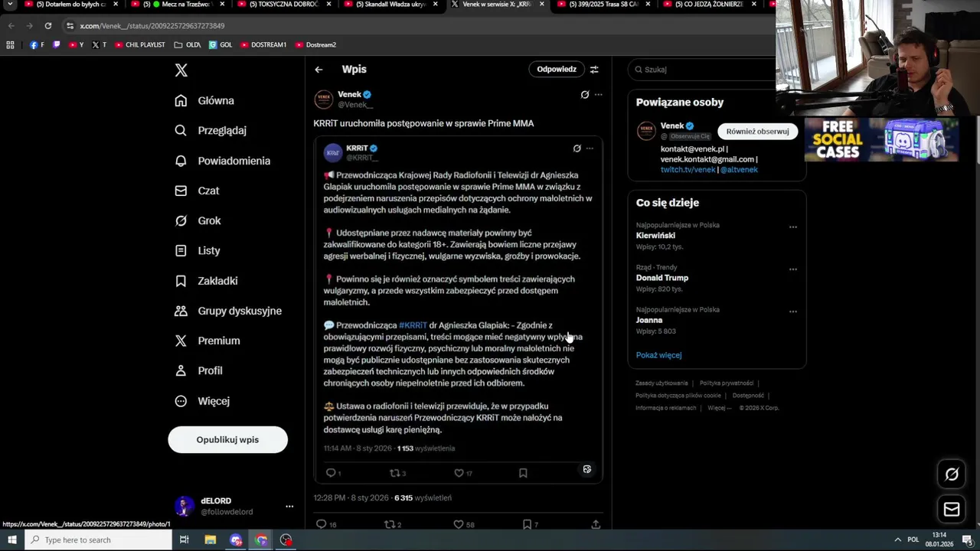Open options for Donald Trump trend
The height and width of the screenshot is (551, 980).
pyautogui.click(x=793, y=269)
